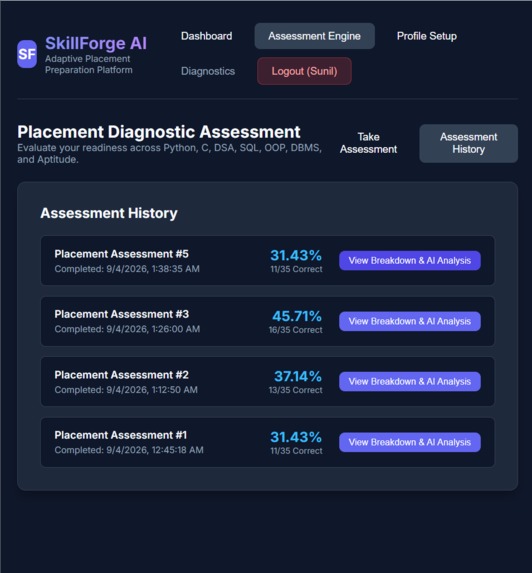Image resolution: width=532 pixels, height=573 pixels.
Task: Select the Assessment Engine nav tab
Action: (x=315, y=36)
